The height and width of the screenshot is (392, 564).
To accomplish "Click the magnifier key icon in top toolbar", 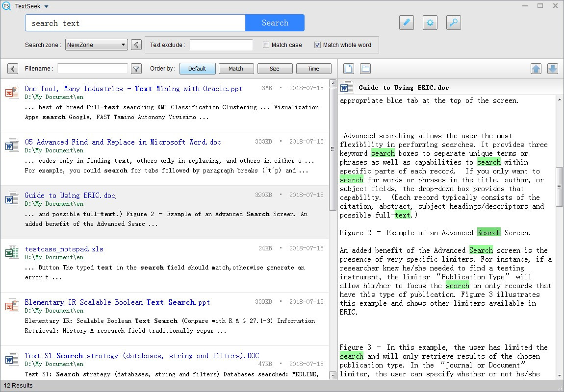I will (454, 23).
